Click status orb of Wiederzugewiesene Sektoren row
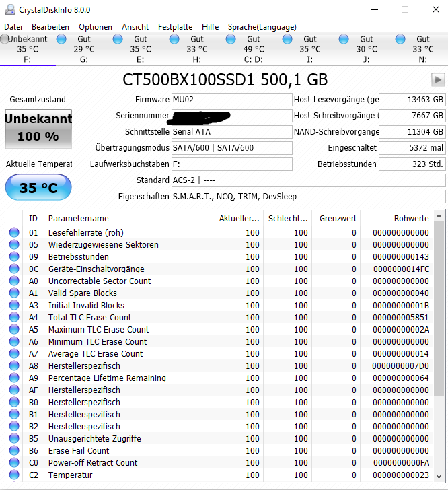This screenshot has width=448, height=490. 14,244
